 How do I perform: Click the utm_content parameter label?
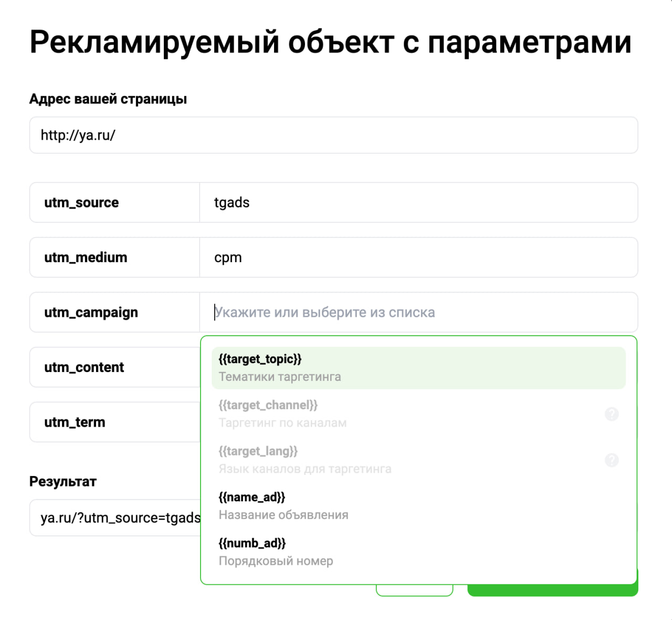(x=84, y=367)
